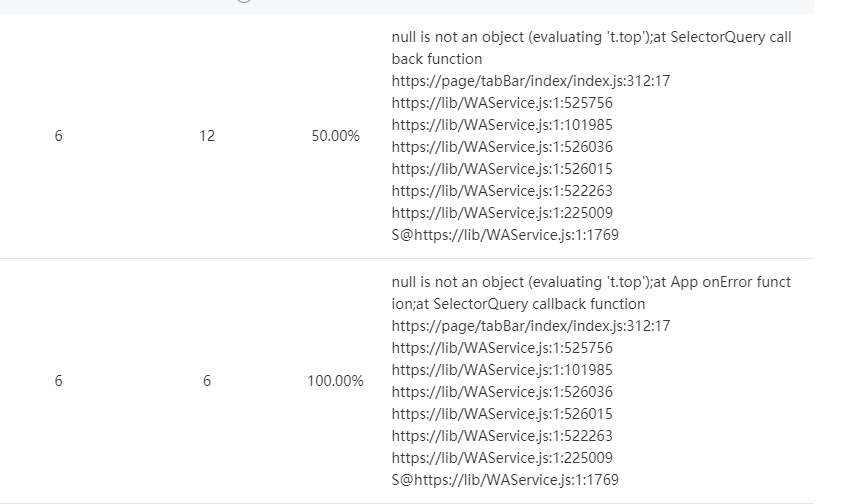Click WAService.js:1:525756 in the first row
The height and width of the screenshot is (504, 843).
click(x=502, y=103)
